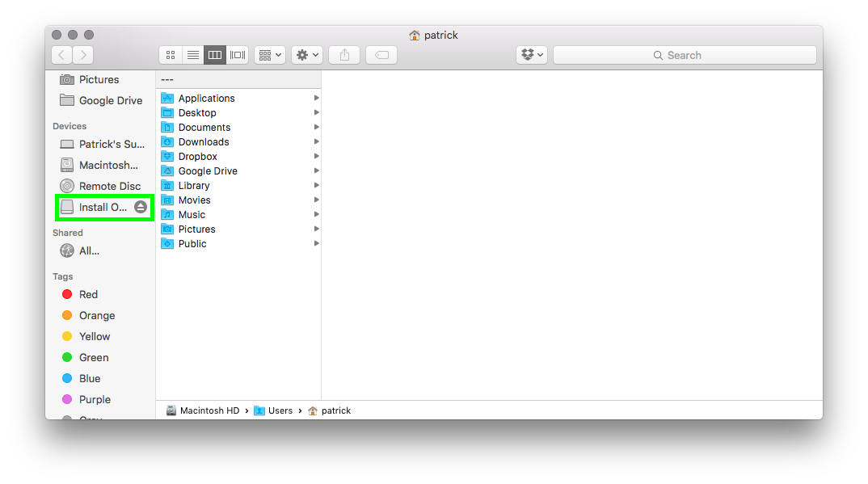
Task: Select the Purple tag
Action: click(x=86, y=399)
